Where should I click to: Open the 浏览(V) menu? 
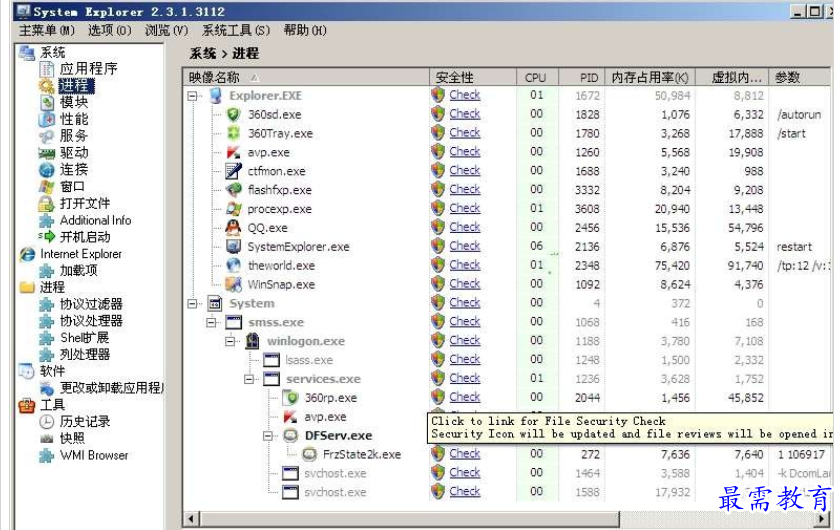coord(167,30)
